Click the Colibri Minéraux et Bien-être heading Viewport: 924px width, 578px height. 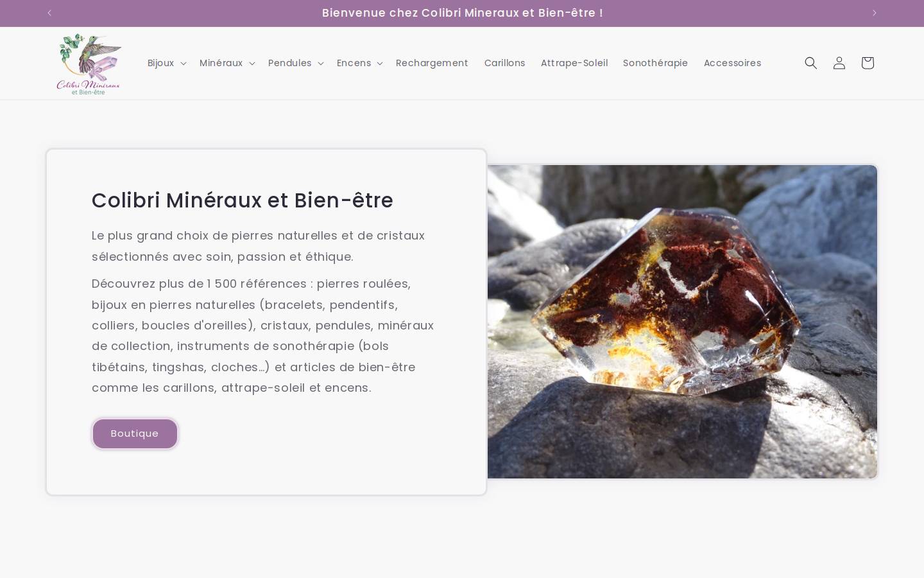pos(243,200)
